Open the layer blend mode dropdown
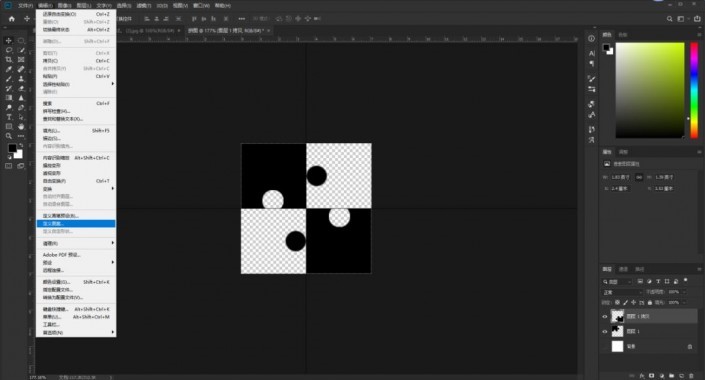The height and width of the screenshot is (380, 705). (622, 292)
